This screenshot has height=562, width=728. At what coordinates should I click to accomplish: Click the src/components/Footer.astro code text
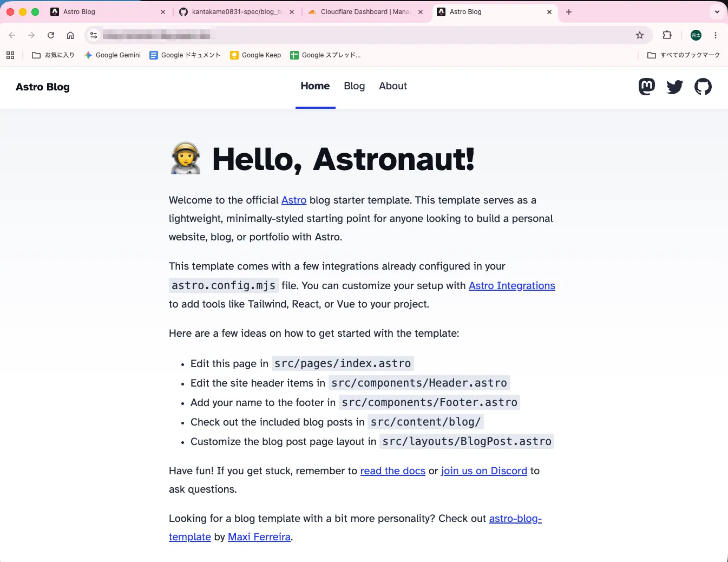pos(429,402)
